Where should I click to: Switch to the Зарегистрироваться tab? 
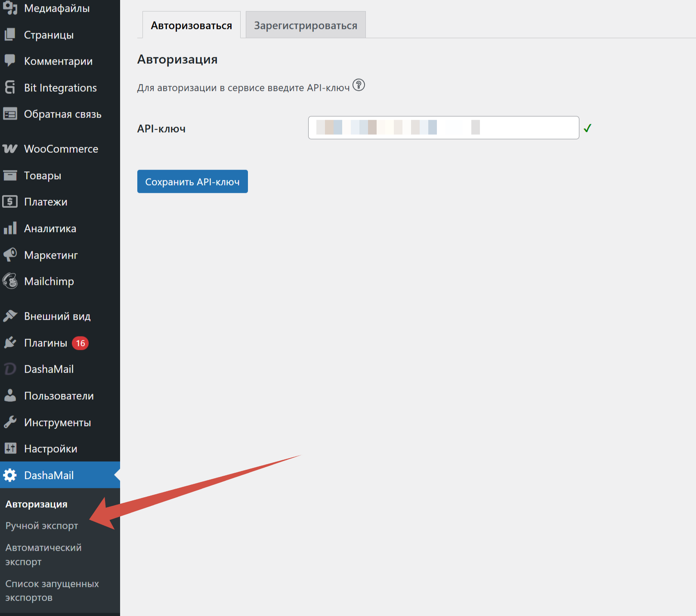coord(305,25)
